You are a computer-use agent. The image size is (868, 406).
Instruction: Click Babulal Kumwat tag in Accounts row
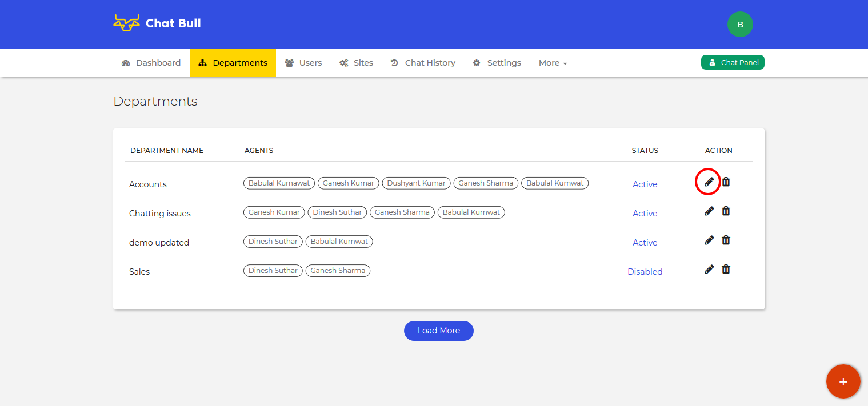point(555,183)
